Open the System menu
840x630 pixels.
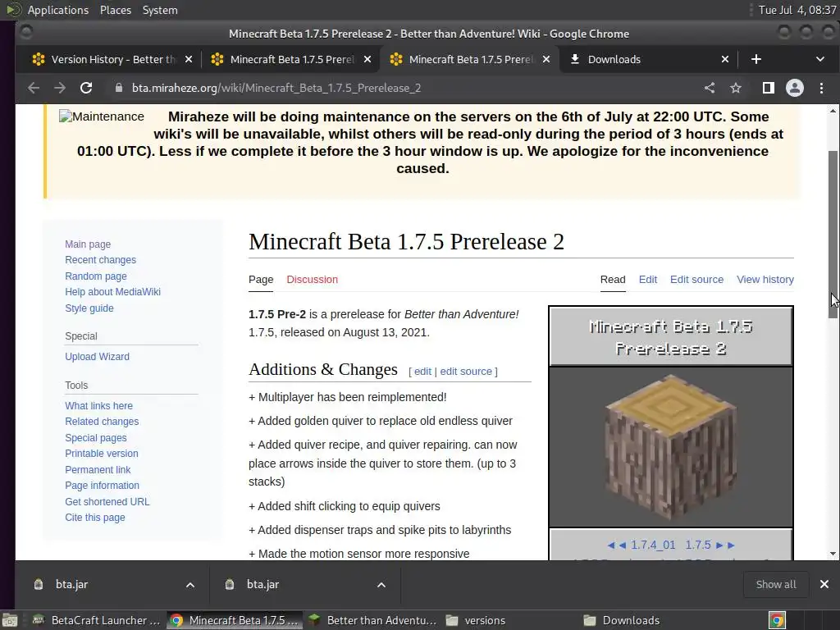160,10
